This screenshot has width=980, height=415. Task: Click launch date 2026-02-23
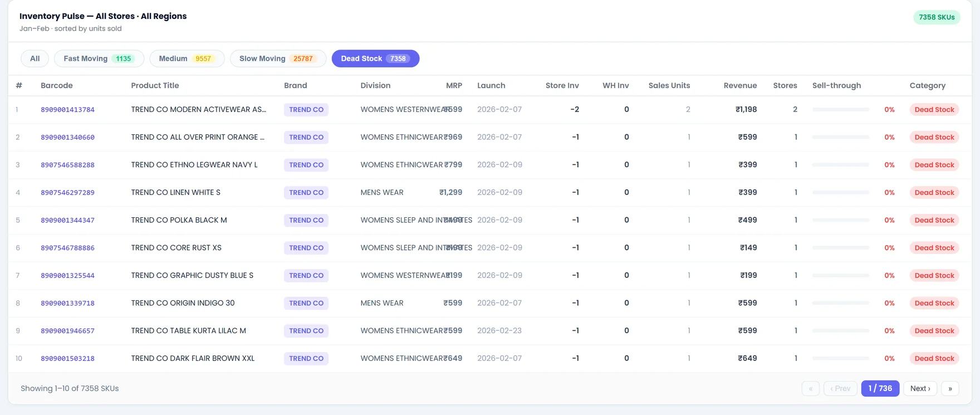pos(499,331)
